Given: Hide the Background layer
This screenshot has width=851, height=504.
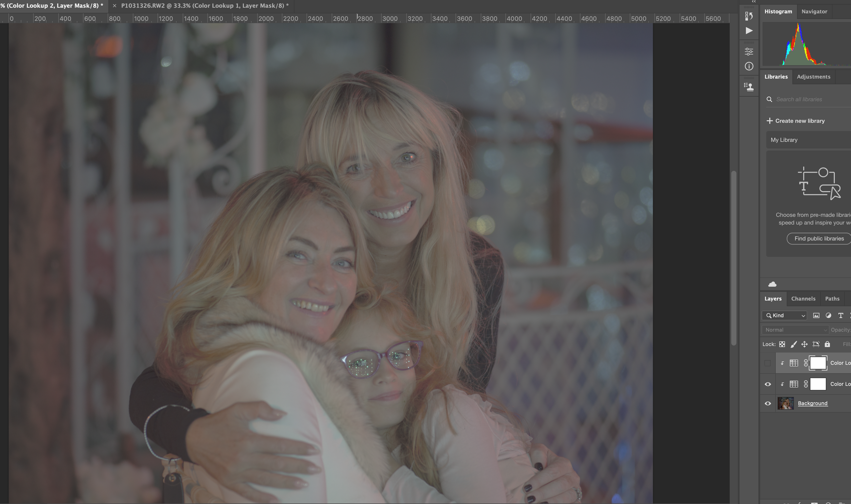Looking at the screenshot, I should pyautogui.click(x=767, y=404).
